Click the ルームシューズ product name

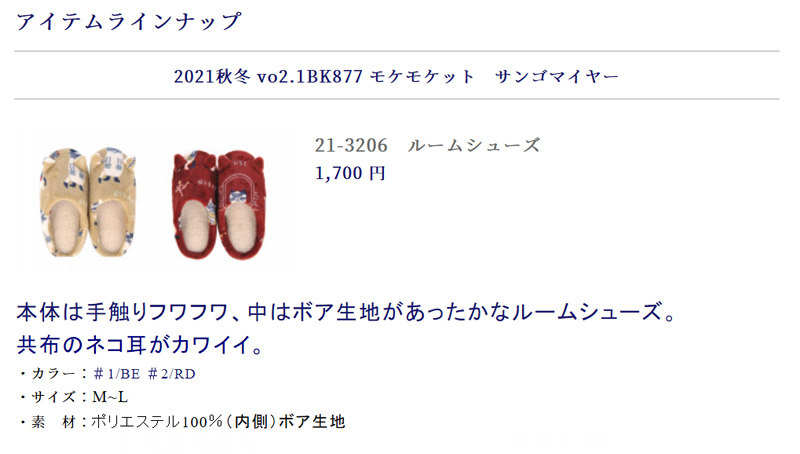coord(474,145)
